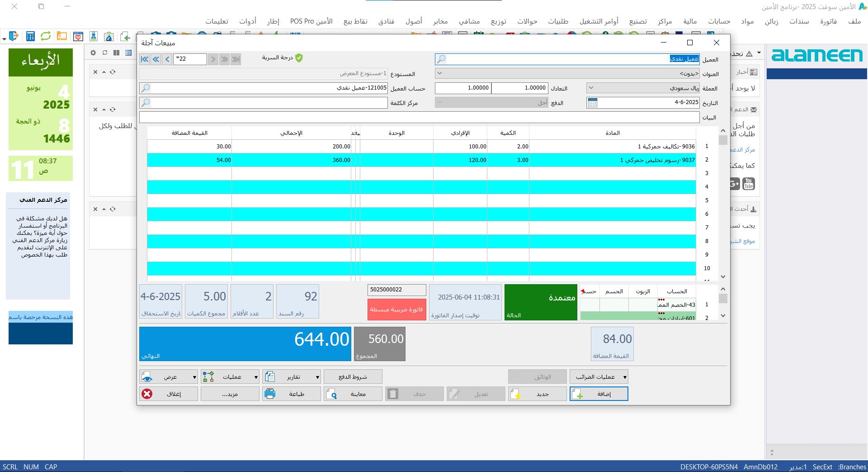Go to the first invoice record
Image resolution: width=868 pixels, height=472 pixels.
[145, 59]
